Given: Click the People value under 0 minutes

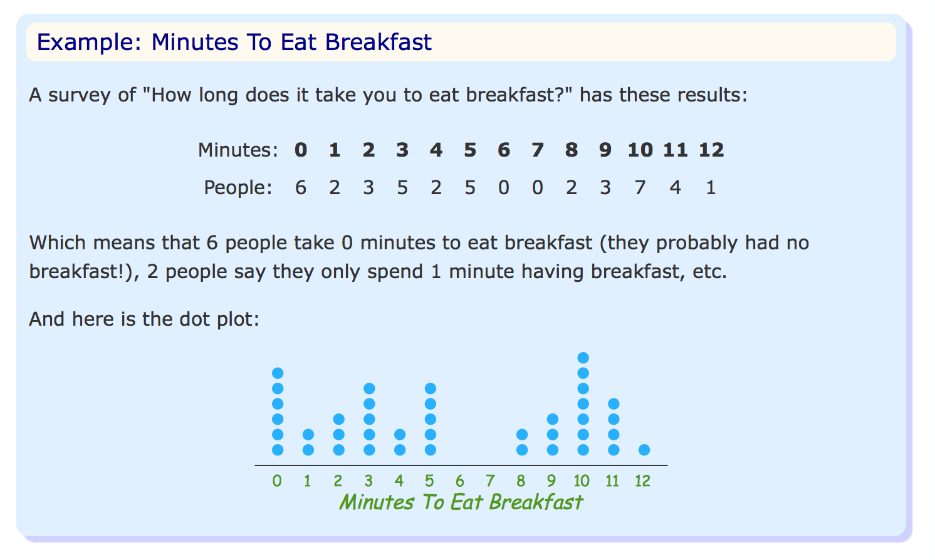Looking at the screenshot, I should pos(301,188).
